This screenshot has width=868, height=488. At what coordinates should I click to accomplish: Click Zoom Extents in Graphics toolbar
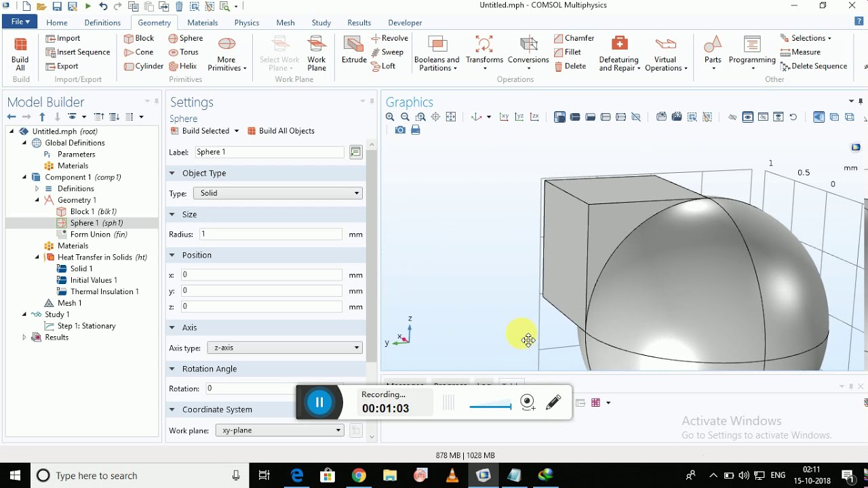click(451, 117)
